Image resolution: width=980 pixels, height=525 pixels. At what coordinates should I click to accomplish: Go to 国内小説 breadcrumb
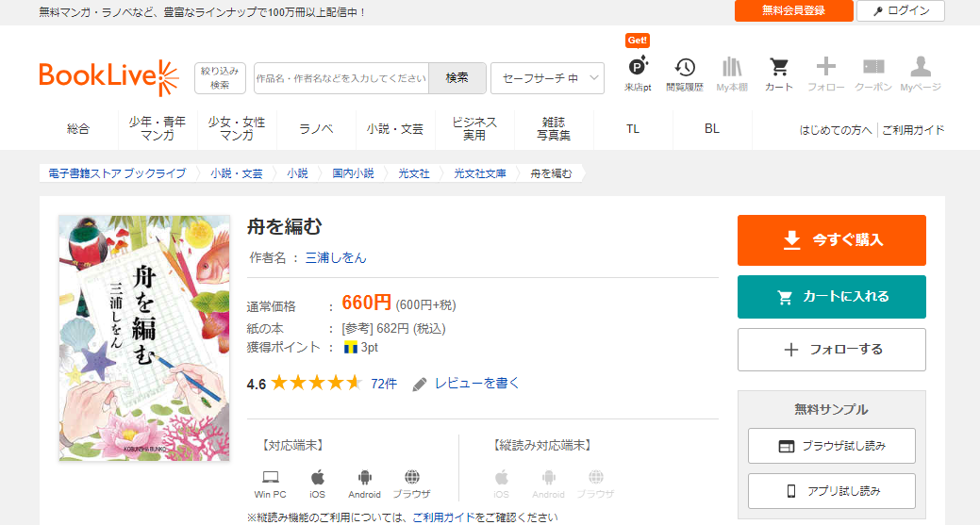pos(353,173)
